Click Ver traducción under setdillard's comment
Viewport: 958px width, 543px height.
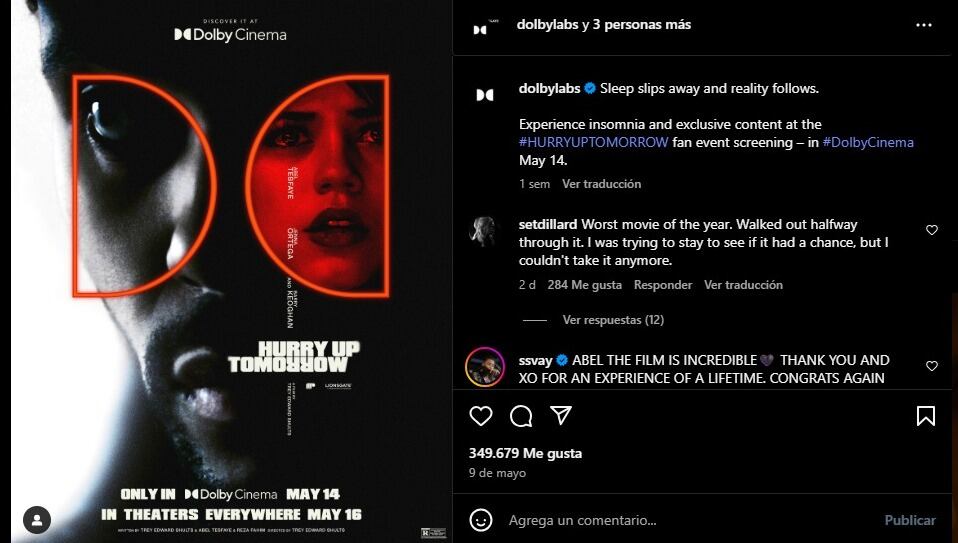tap(743, 285)
